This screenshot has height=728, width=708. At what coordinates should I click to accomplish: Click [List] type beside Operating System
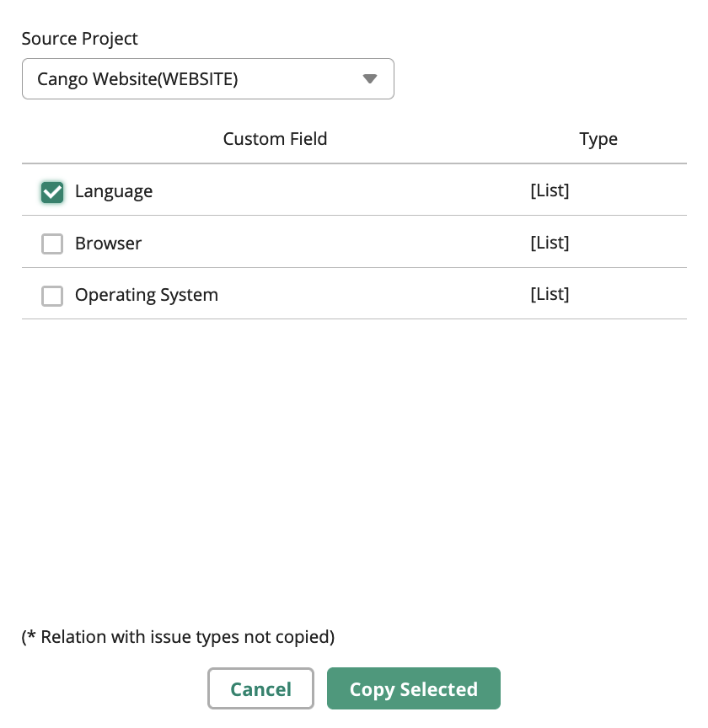point(550,294)
